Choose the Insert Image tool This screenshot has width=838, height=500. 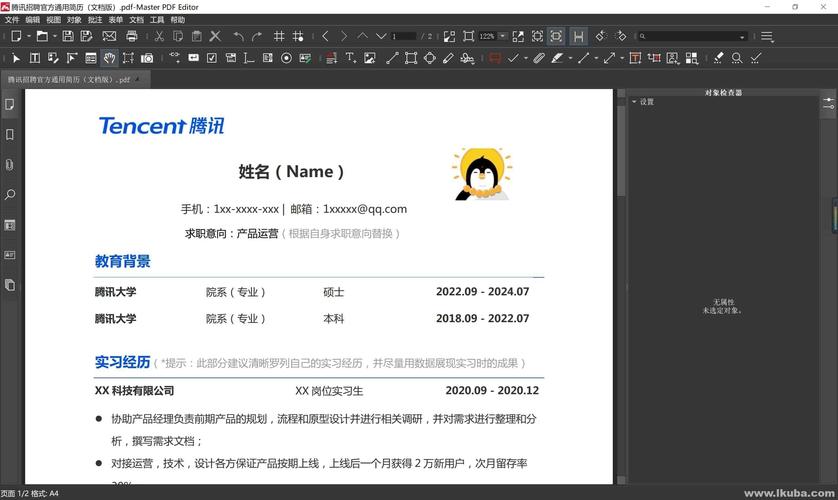point(370,58)
